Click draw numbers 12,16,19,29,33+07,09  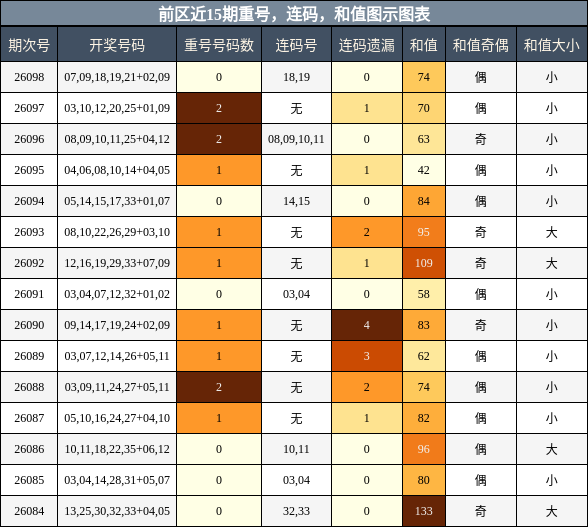click(x=117, y=263)
